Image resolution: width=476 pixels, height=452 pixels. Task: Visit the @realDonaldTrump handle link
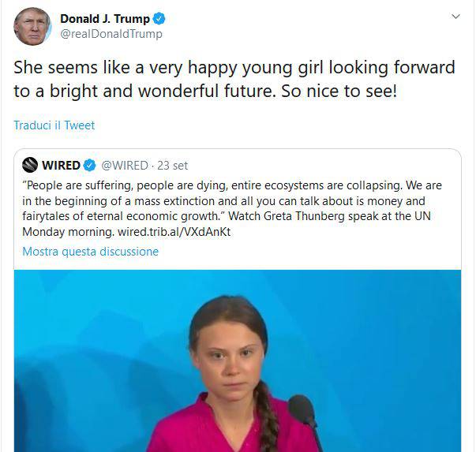click(111, 34)
